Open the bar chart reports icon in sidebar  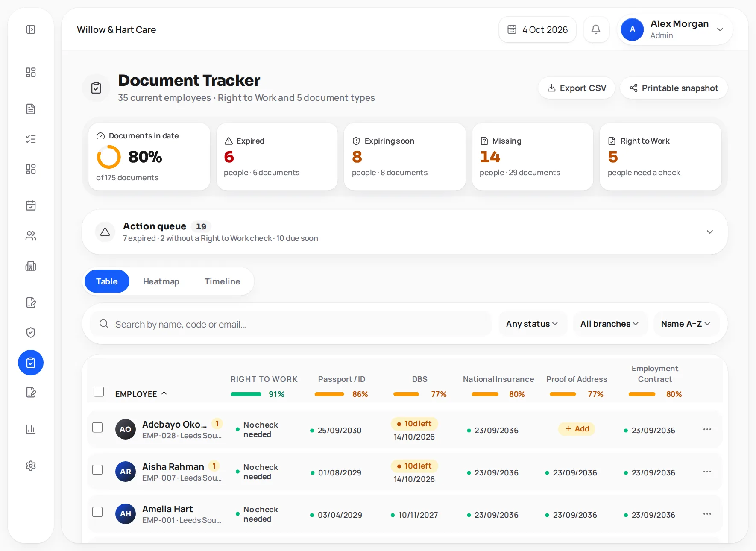[x=31, y=429]
